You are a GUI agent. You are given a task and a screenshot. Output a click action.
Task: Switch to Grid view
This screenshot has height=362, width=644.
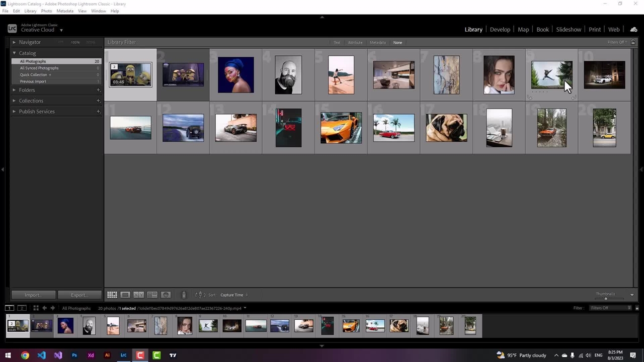pyautogui.click(x=112, y=295)
